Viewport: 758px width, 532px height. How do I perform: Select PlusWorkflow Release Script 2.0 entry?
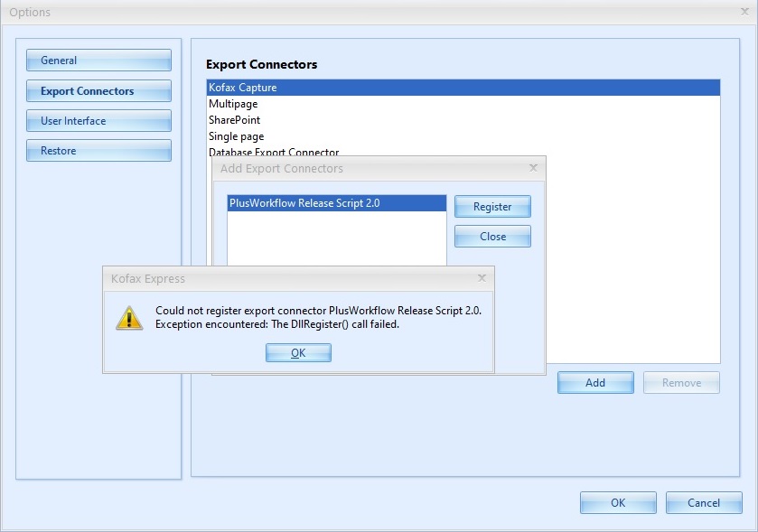336,203
